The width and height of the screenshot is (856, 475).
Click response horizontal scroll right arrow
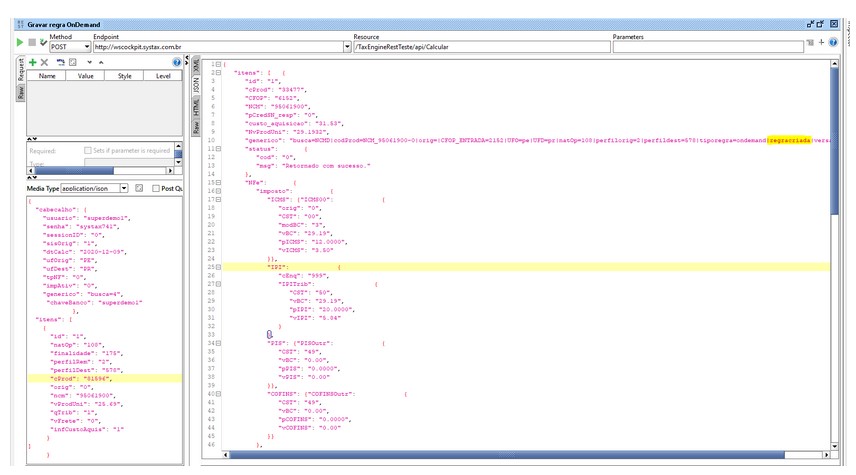(x=827, y=455)
